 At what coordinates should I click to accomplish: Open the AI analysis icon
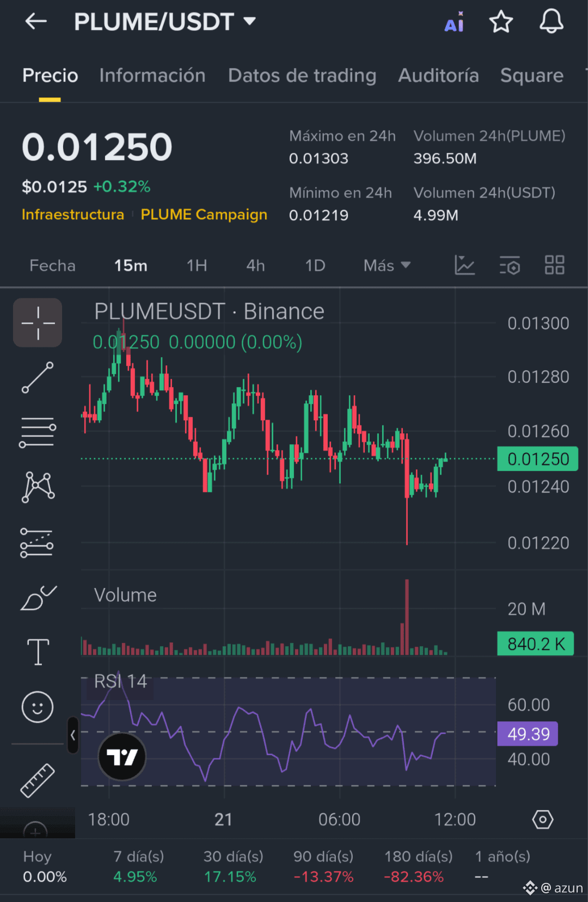[x=454, y=22]
